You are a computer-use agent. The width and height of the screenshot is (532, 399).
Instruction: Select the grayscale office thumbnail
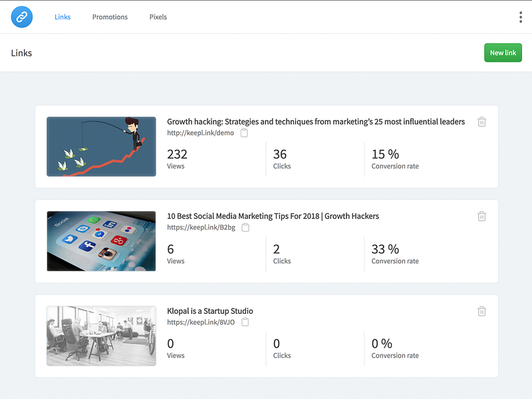(101, 336)
